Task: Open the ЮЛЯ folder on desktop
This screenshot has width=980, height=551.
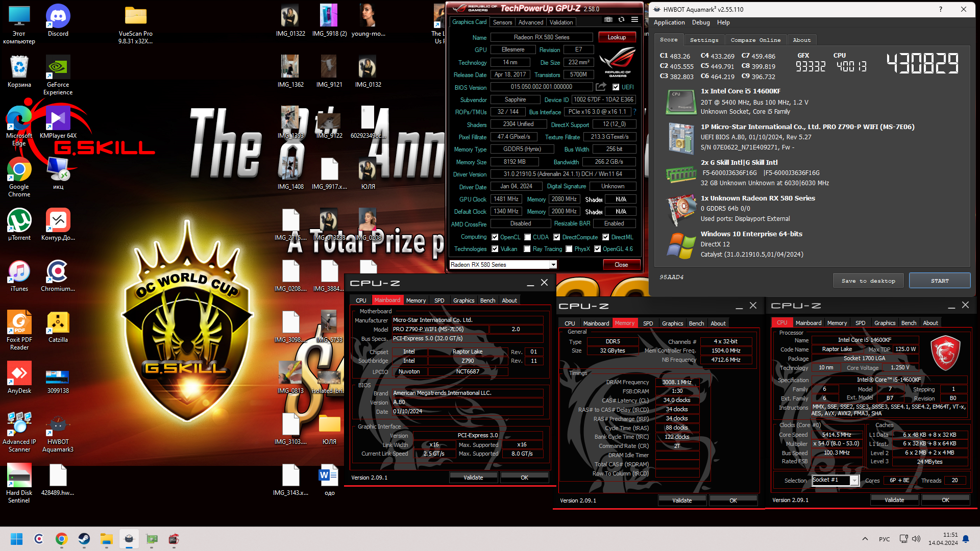Action: click(x=330, y=429)
